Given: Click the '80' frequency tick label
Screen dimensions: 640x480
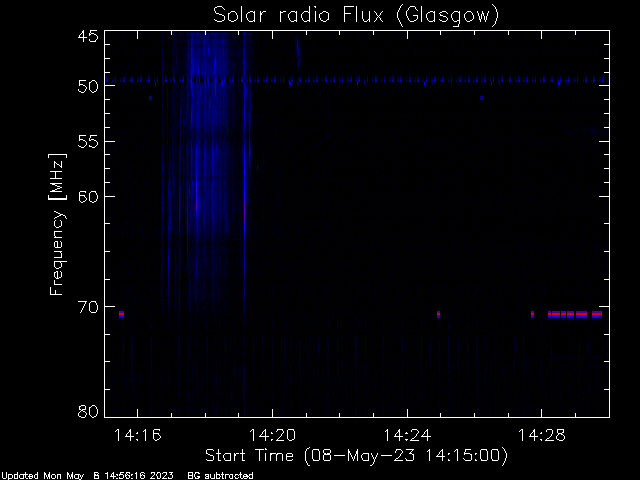Looking at the screenshot, I should click(x=88, y=411).
